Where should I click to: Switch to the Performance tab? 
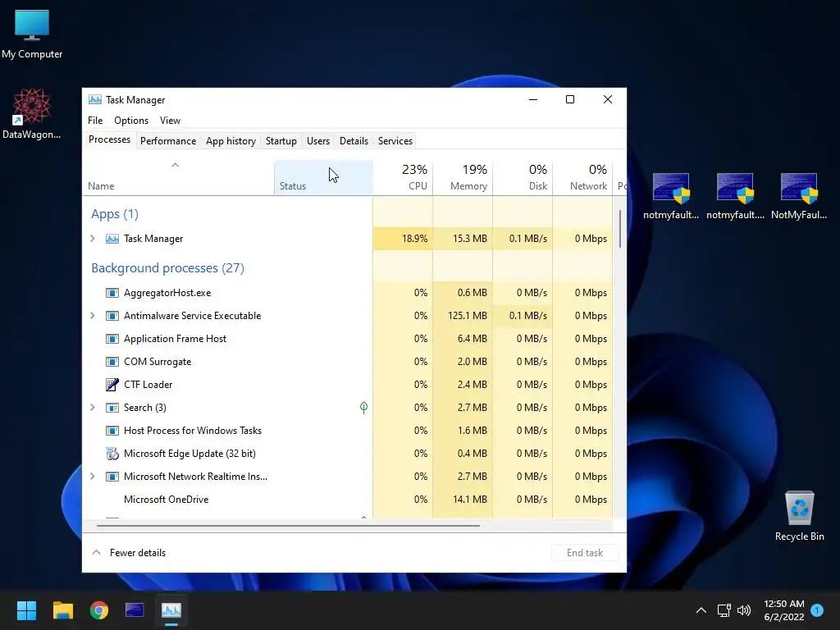coord(168,141)
